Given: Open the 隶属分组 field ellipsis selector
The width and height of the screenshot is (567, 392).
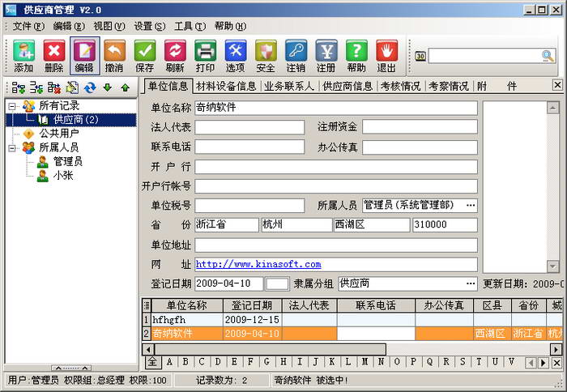Looking at the screenshot, I should (471, 283).
